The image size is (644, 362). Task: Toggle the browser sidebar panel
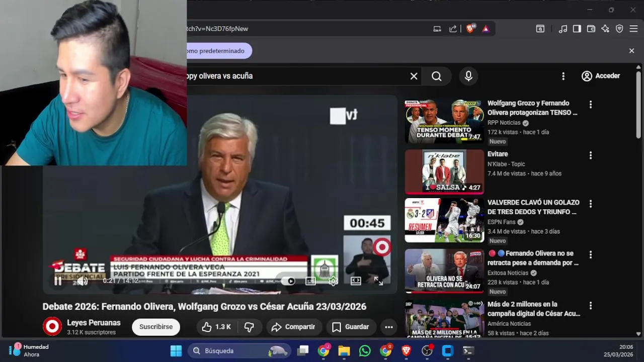(577, 29)
